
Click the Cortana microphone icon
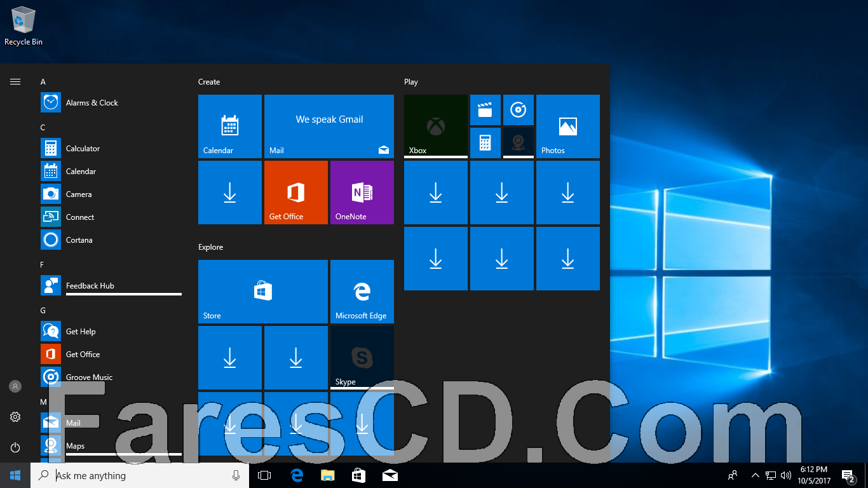coord(236,475)
